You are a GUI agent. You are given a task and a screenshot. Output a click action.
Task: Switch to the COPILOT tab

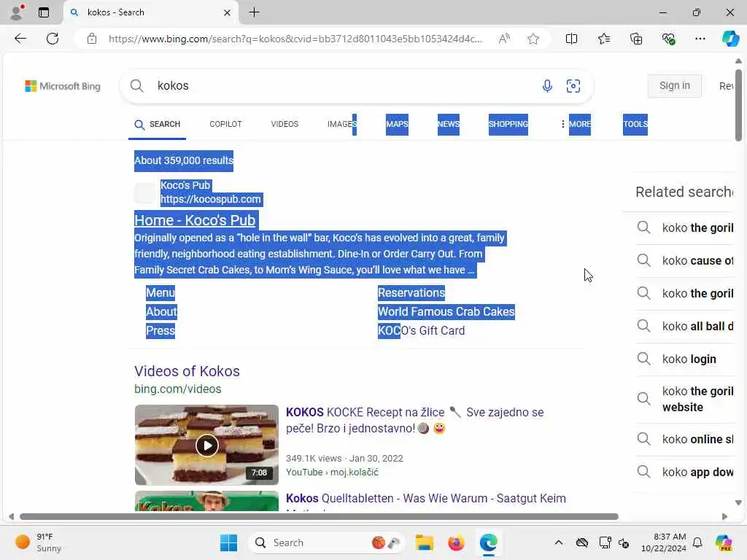click(225, 124)
